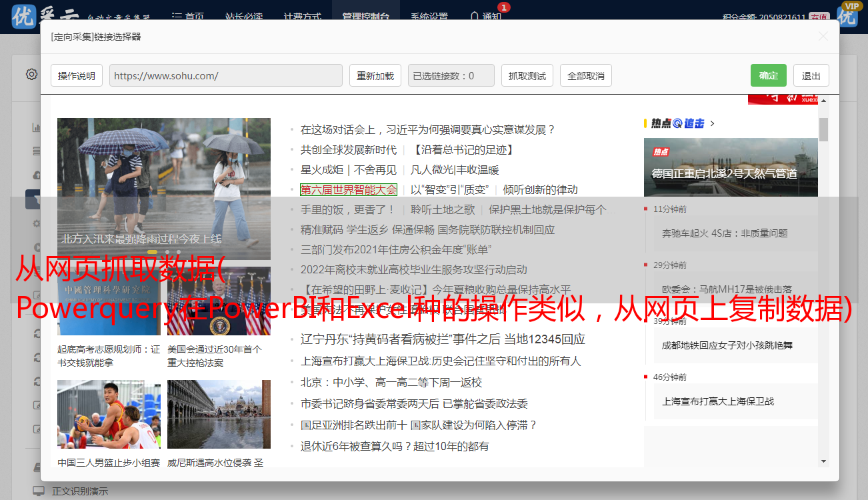Image resolution: width=868 pixels, height=500 pixels.
Task: Click the embedded page scrollbar up arrow
Action: [824, 101]
